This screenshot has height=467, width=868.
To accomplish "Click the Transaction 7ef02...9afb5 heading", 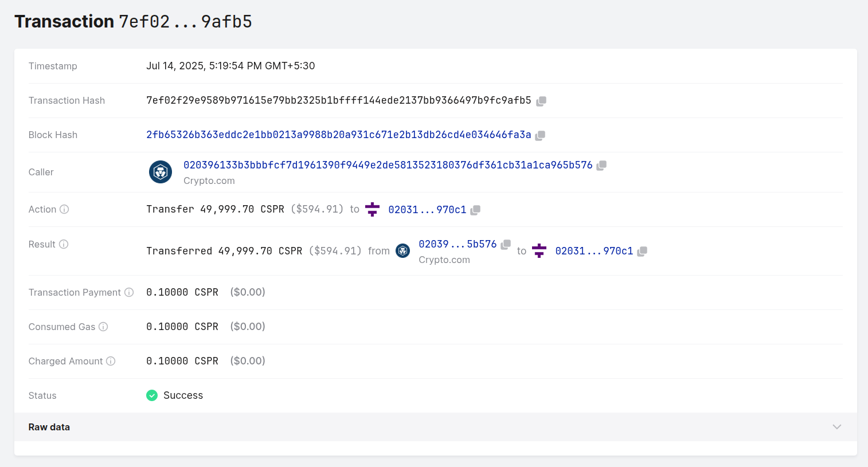I will click(x=133, y=22).
